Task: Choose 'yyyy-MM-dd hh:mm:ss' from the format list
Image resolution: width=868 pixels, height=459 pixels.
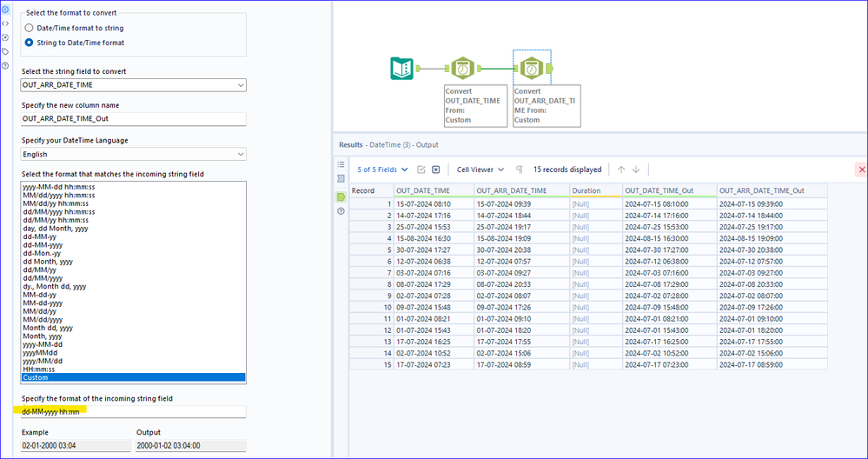Action: 58,187
